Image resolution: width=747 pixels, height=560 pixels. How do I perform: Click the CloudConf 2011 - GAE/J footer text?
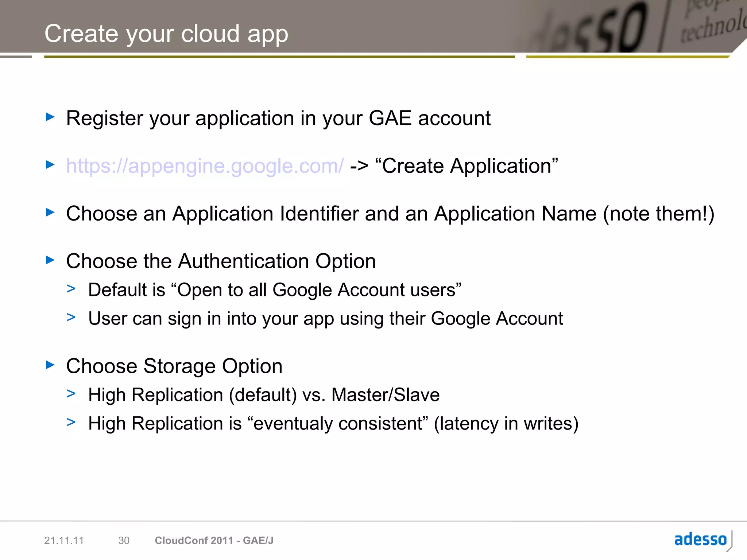tap(214, 540)
